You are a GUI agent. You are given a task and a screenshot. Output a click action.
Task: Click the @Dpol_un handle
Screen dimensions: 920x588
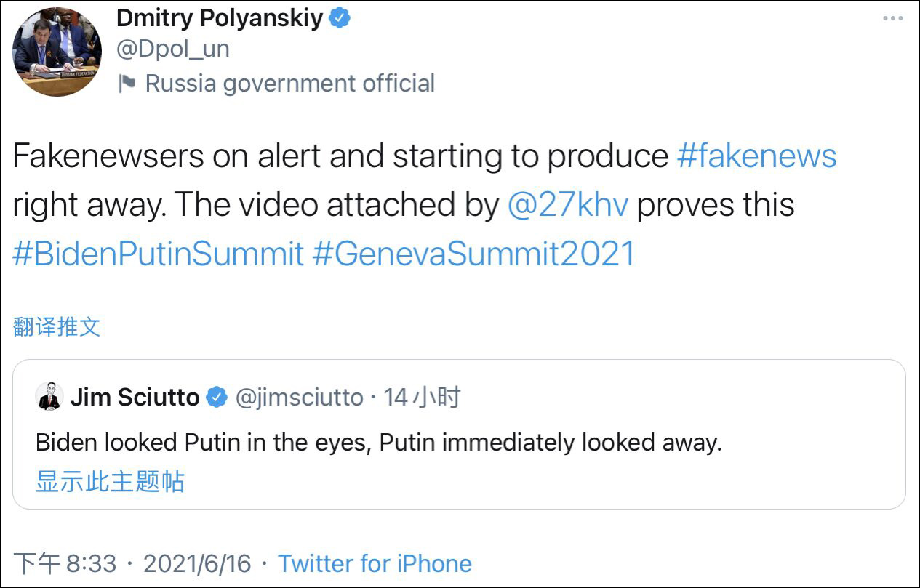tap(172, 49)
